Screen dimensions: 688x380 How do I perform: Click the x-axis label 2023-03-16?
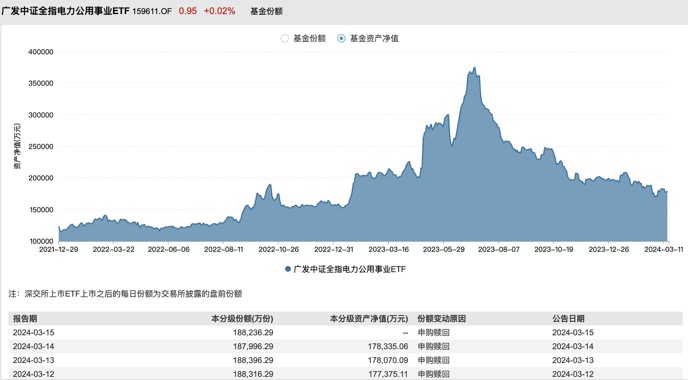click(389, 249)
